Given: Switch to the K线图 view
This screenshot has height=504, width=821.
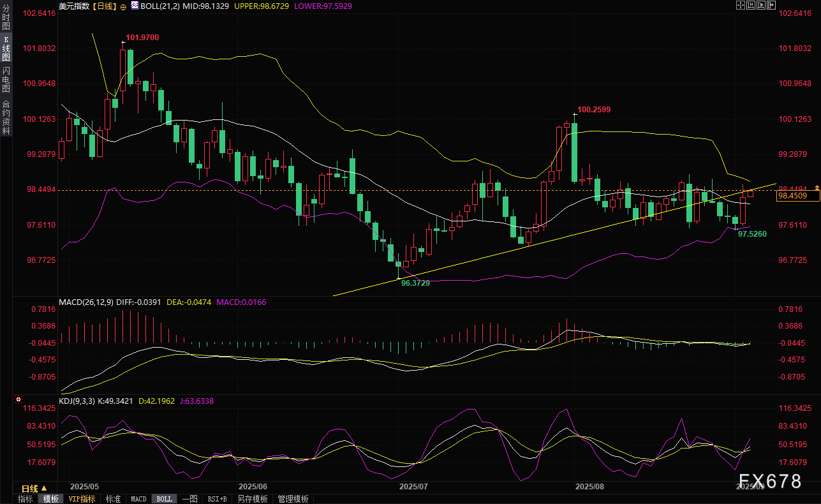Looking at the screenshot, I should (x=6, y=48).
